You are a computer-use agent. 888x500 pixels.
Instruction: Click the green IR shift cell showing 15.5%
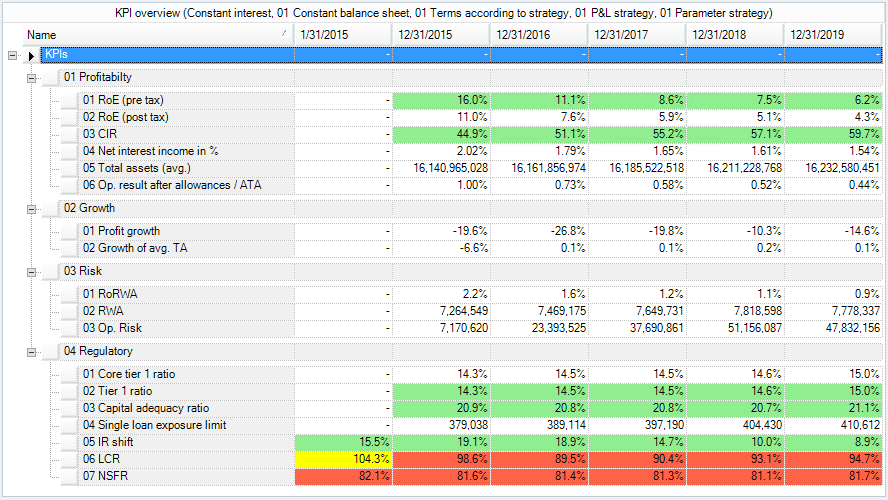(x=343, y=442)
